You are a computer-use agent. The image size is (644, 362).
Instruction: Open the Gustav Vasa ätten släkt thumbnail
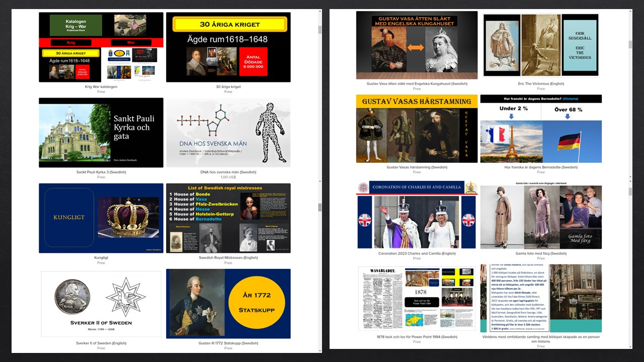(x=417, y=45)
